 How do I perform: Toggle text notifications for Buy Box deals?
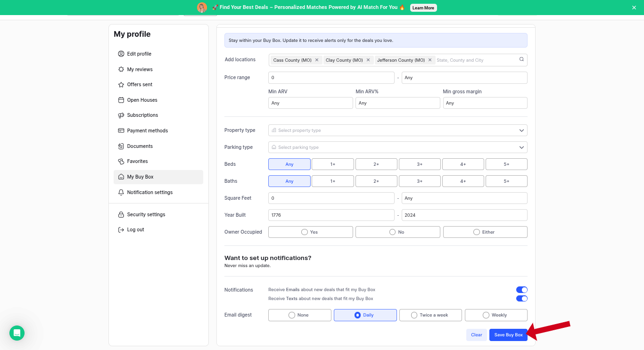click(x=522, y=298)
